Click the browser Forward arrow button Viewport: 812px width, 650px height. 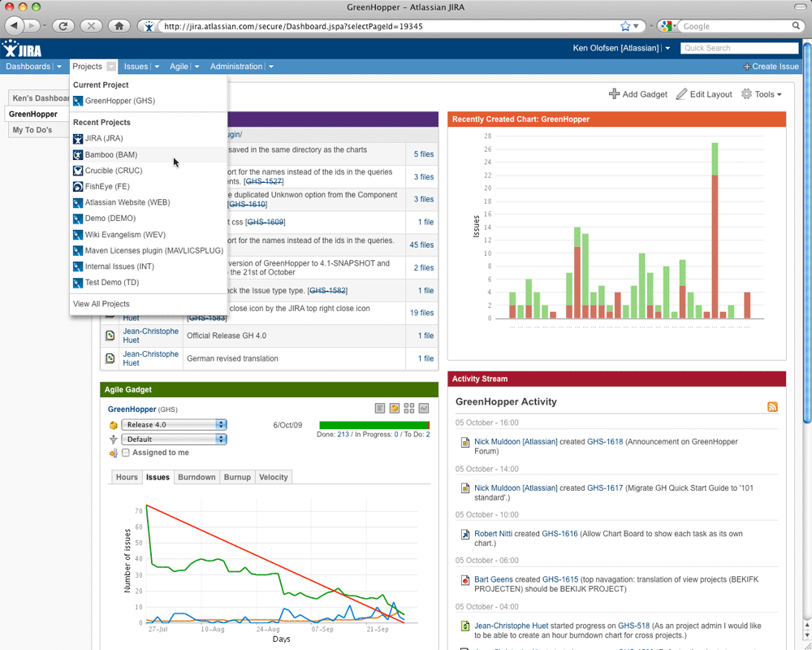tap(32, 26)
